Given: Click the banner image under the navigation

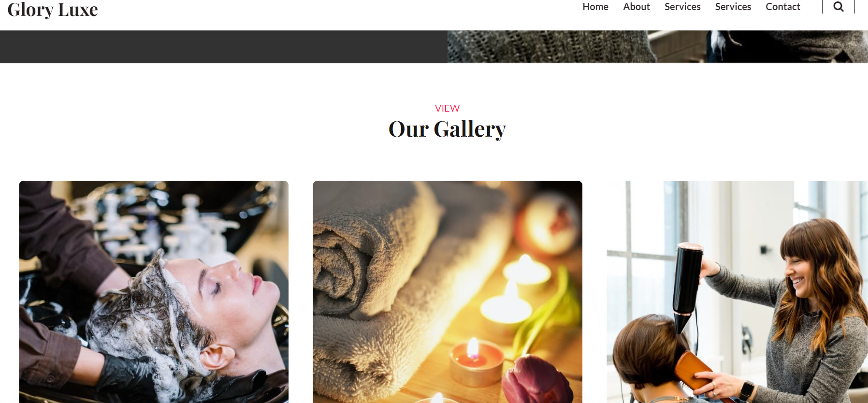Looking at the screenshot, I should point(658,47).
